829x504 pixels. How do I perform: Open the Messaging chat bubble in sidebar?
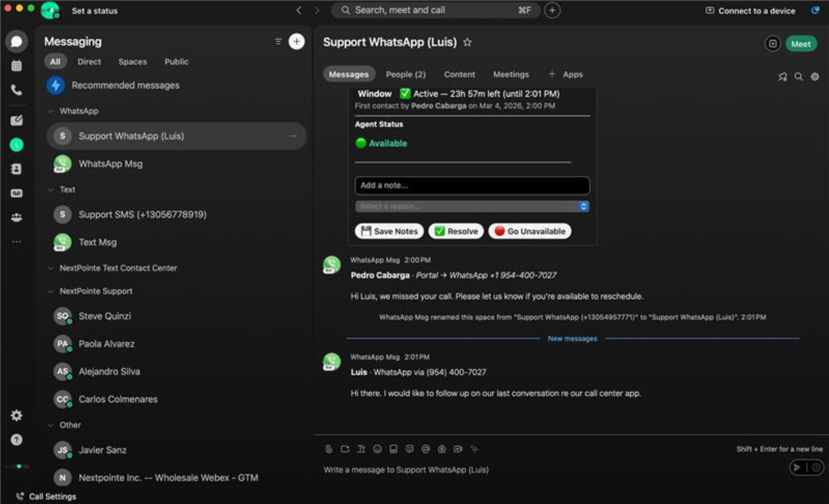pos(16,41)
